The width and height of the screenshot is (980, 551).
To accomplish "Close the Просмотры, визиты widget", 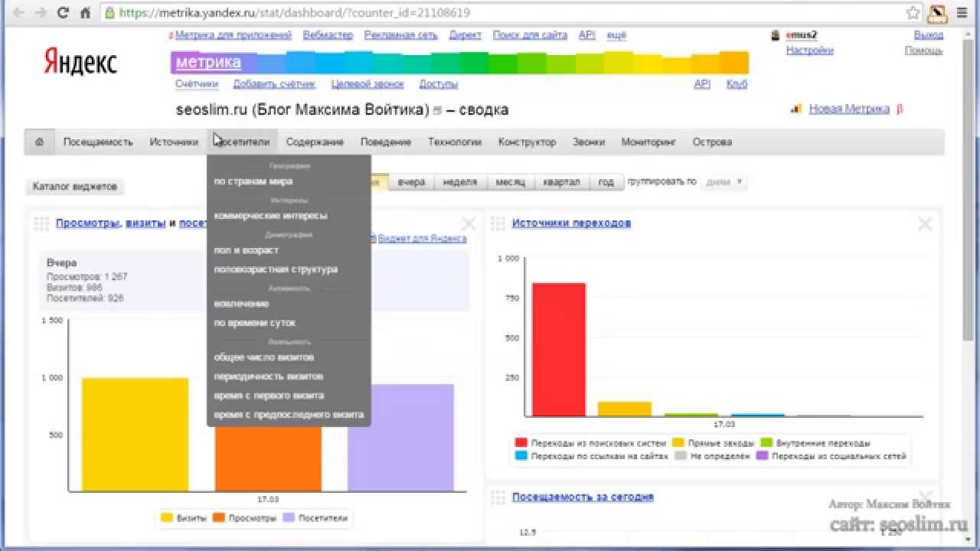I will (468, 224).
